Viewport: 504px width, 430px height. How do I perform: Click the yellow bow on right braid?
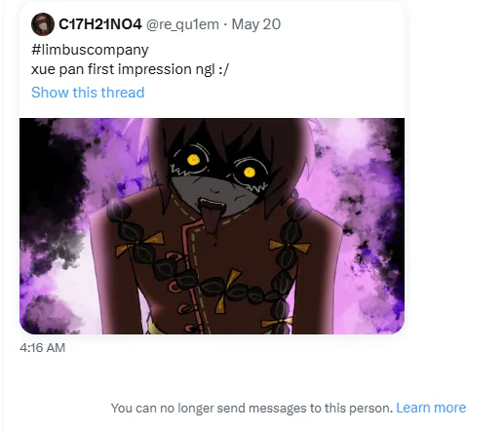click(290, 246)
